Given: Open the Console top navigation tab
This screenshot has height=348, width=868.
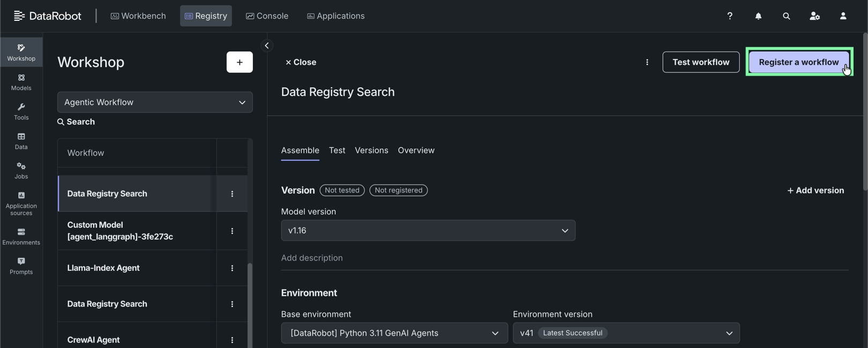Looking at the screenshot, I should [x=267, y=16].
